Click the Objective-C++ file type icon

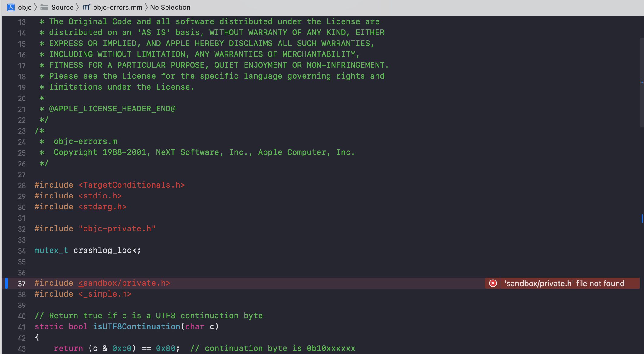pyautogui.click(x=86, y=7)
